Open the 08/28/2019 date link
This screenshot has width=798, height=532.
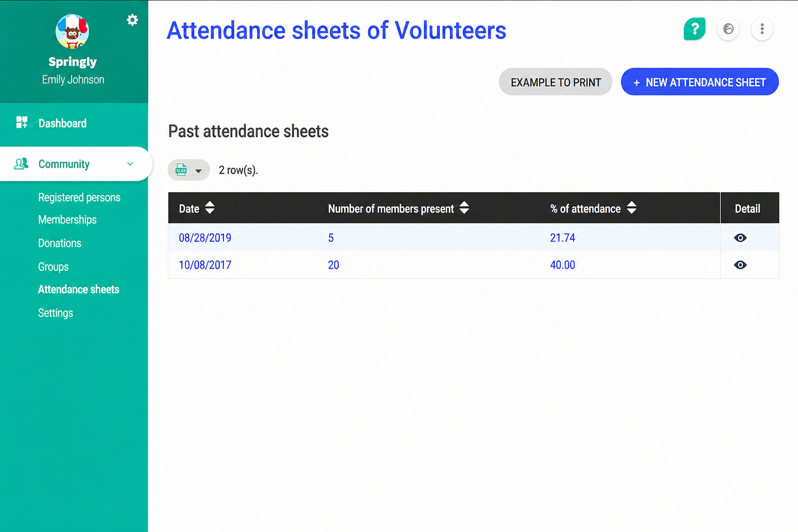click(x=205, y=238)
